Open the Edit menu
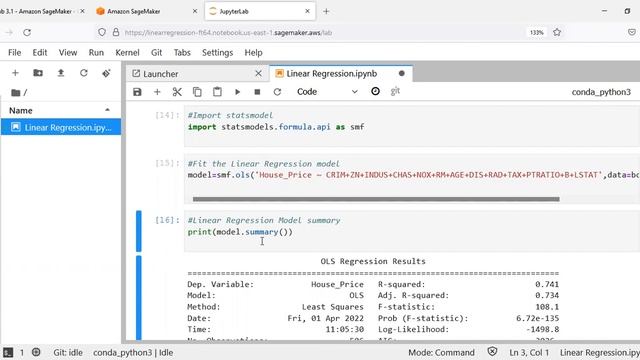This screenshot has width=640, height=360. (40, 53)
